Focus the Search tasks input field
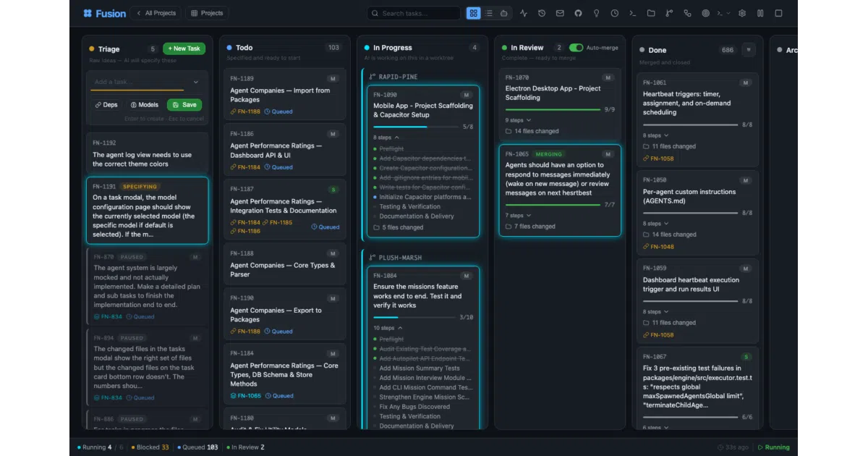 [414, 13]
